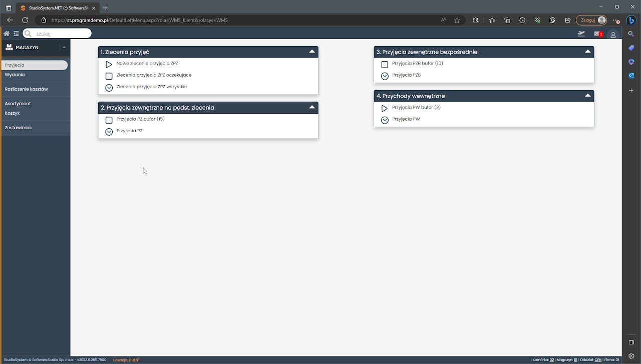Collapse the Przyjęcia zewnętrzne bezpośrednie panel
This screenshot has width=641, height=364.
pos(588,52)
